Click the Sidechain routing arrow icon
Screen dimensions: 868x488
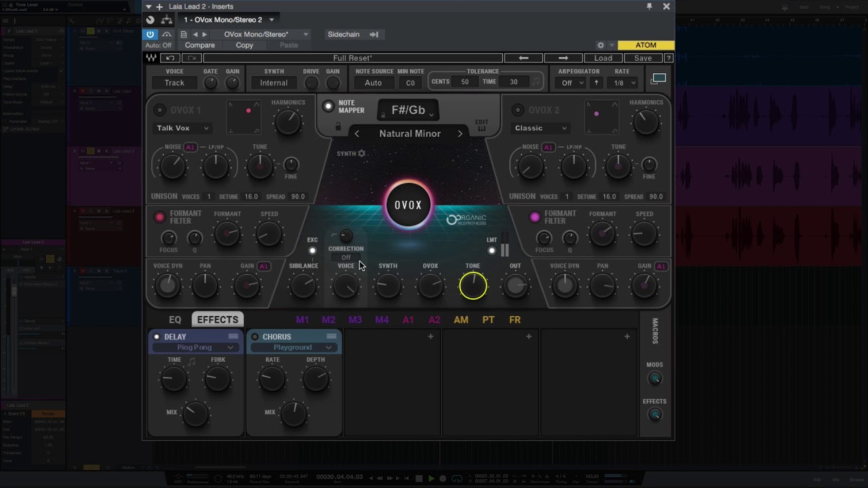click(x=374, y=34)
